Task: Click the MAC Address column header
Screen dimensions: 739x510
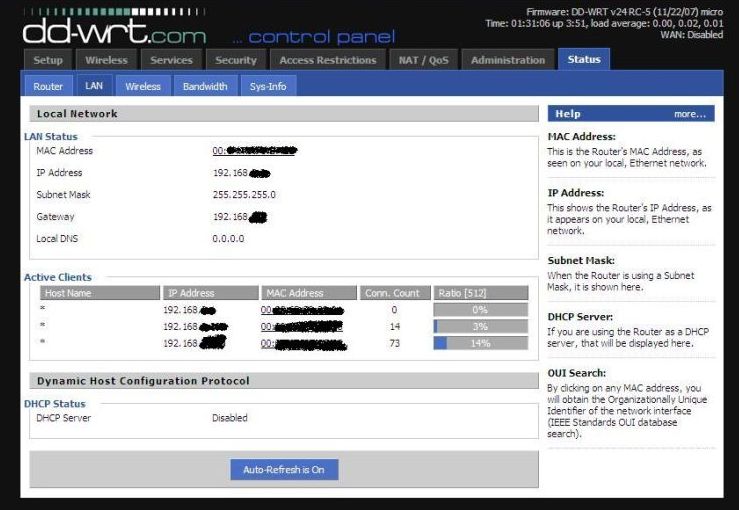Action: tap(309, 293)
